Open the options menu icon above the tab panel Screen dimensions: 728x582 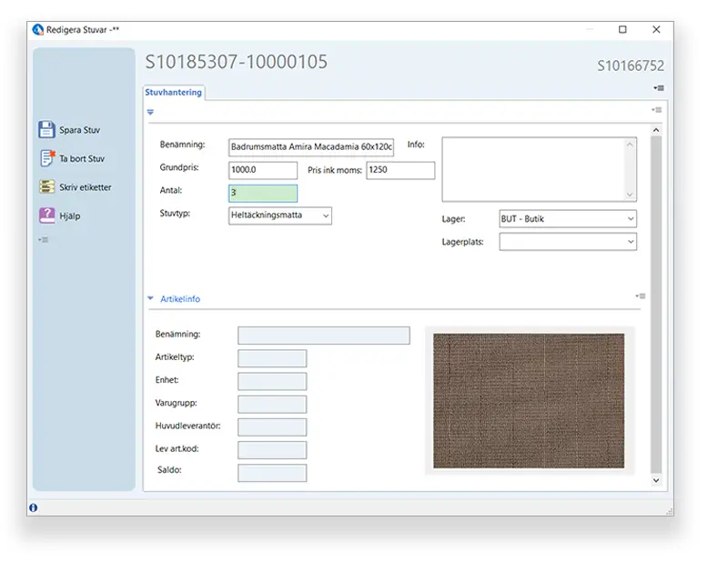pyautogui.click(x=658, y=88)
